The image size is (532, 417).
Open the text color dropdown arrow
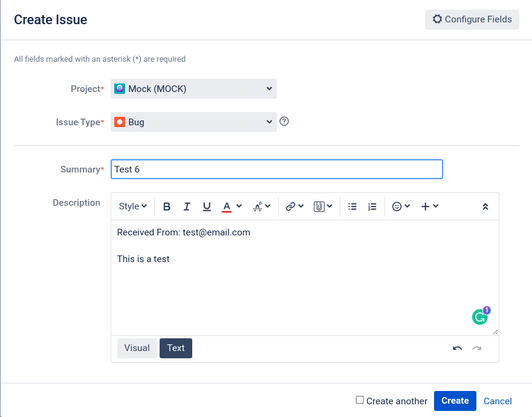click(x=239, y=206)
